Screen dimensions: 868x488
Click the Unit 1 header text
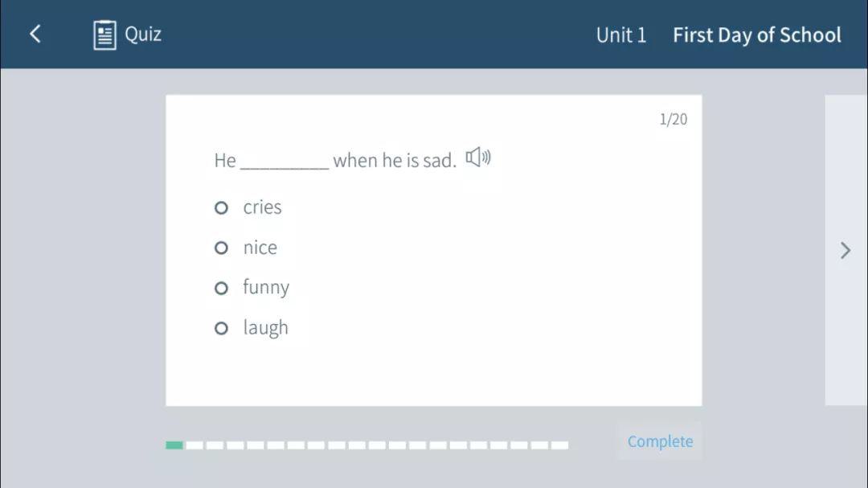pos(621,35)
